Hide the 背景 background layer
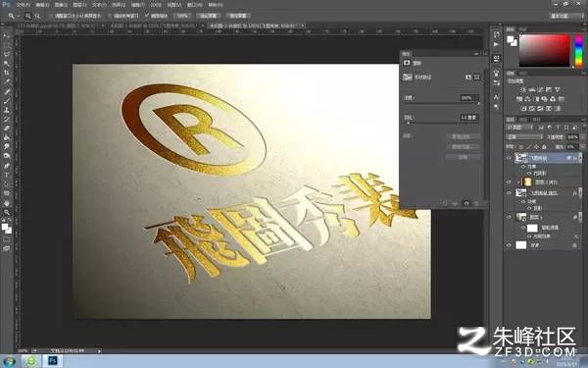 click(x=509, y=245)
